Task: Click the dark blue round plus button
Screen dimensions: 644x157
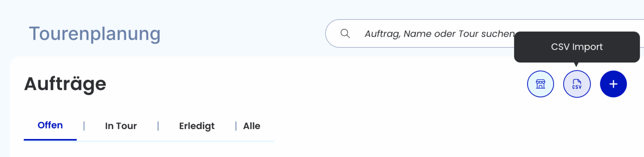Action: coord(613,84)
